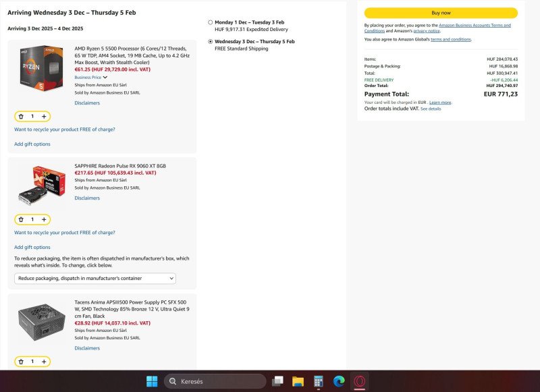
Task: Click recycle link under SAPPHIRE Radeon card
Action: 65,233
